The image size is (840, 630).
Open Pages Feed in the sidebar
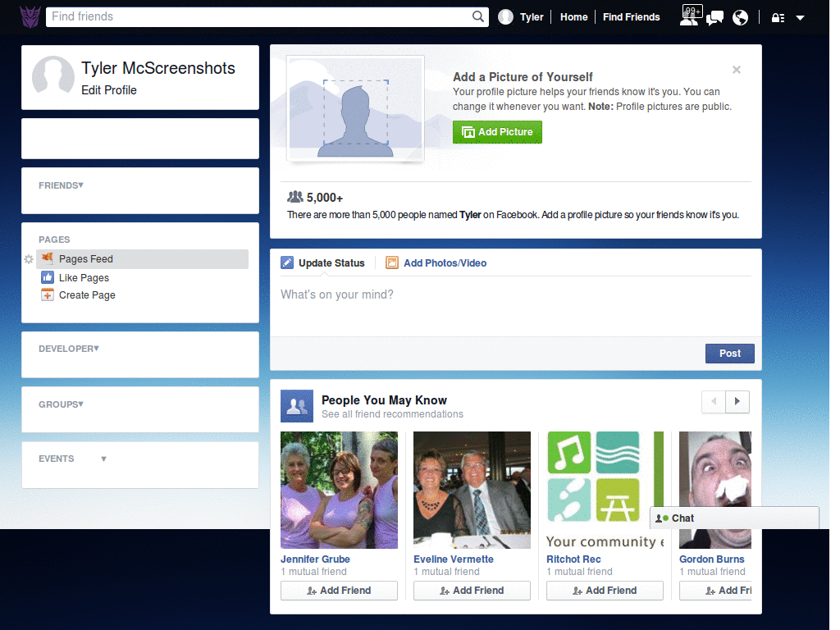pos(143,259)
